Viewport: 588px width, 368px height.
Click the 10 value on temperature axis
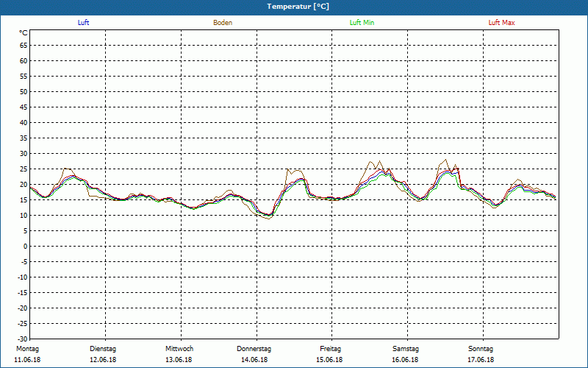click(24, 216)
